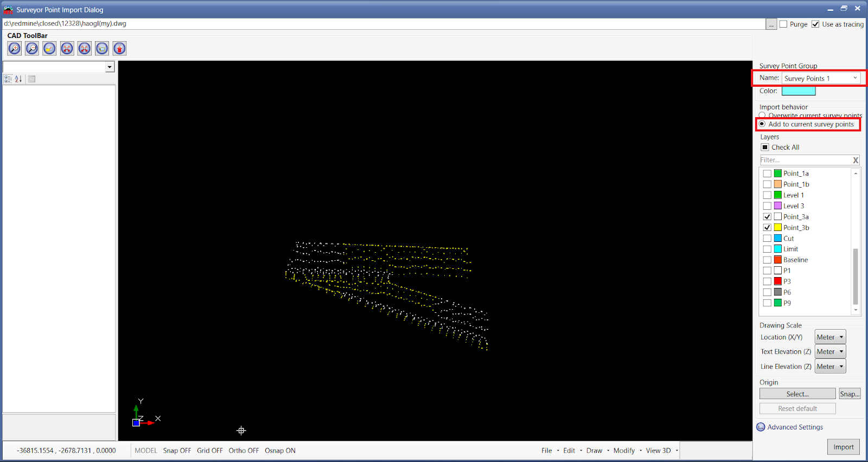Toggle Snap OFF in the status bar
This screenshot has height=462, width=868.
click(x=177, y=451)
